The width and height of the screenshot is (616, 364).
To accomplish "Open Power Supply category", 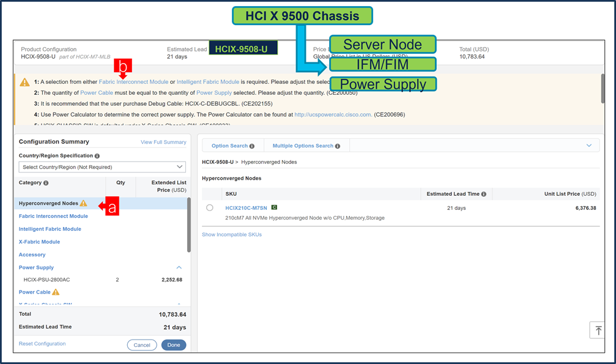I will tap(36, 268).
